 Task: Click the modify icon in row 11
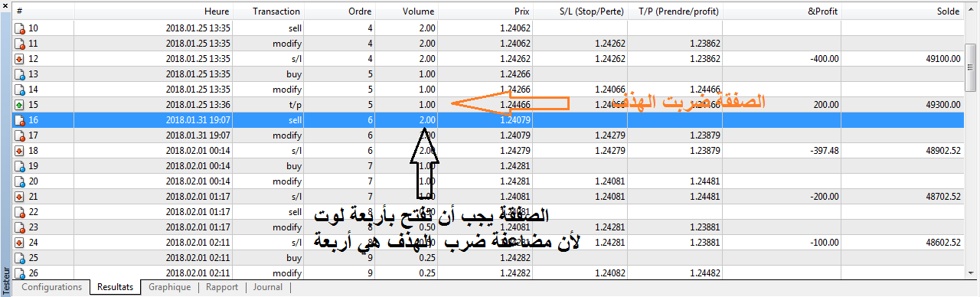20,44
